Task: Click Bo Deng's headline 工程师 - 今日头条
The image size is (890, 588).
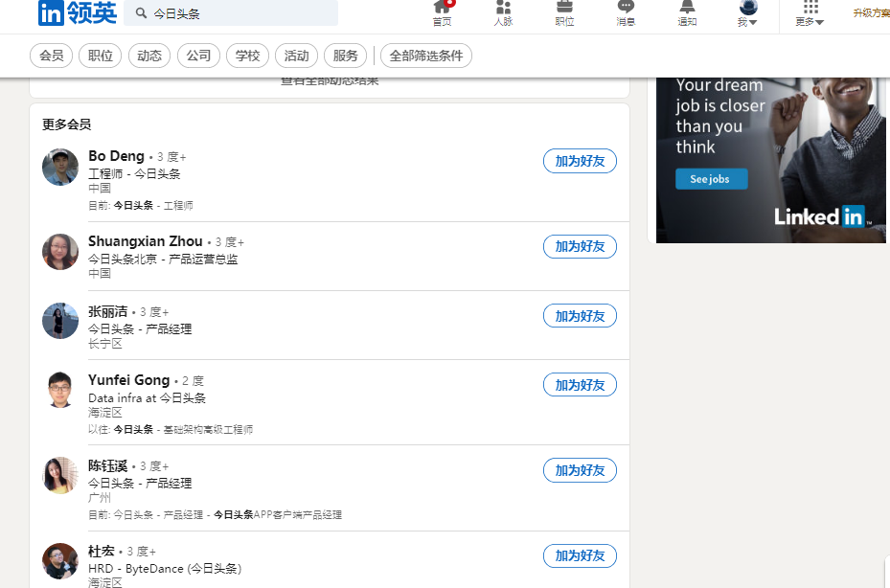Action: 134,173
